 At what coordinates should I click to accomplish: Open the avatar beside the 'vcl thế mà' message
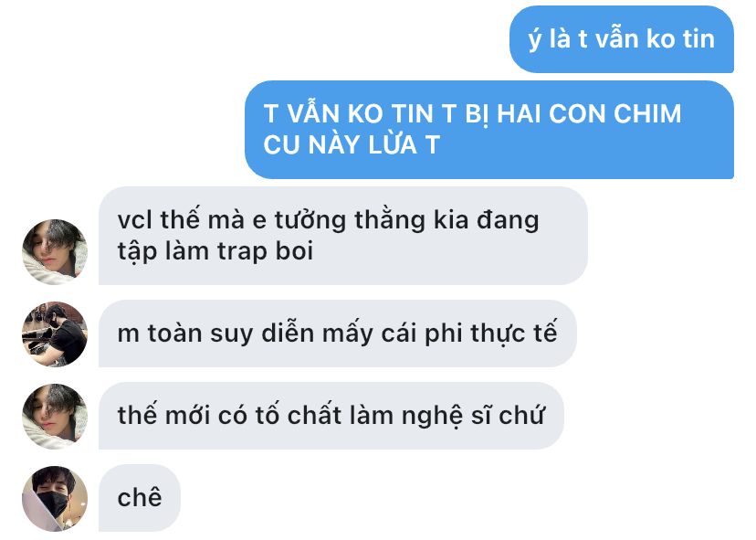pos(55,252)
